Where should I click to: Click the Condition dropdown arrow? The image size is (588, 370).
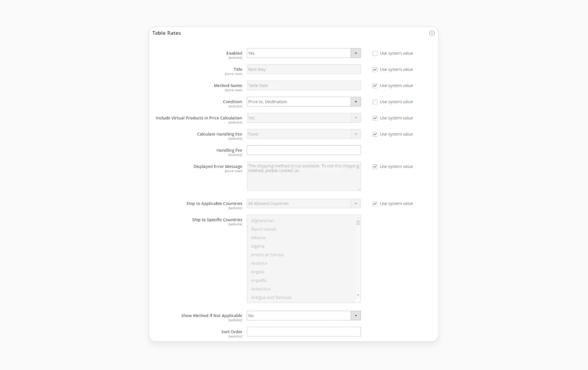coord(356,101)
